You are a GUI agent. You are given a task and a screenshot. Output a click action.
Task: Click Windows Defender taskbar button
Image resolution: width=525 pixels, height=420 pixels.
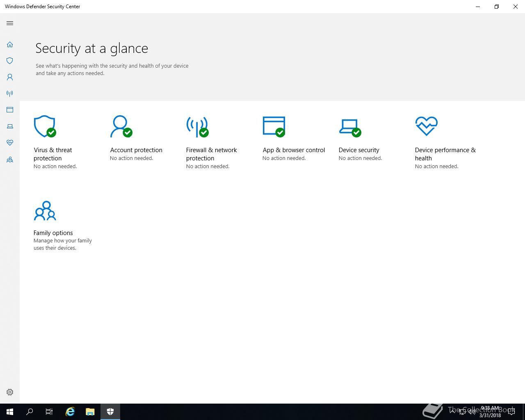click(110, 412)
